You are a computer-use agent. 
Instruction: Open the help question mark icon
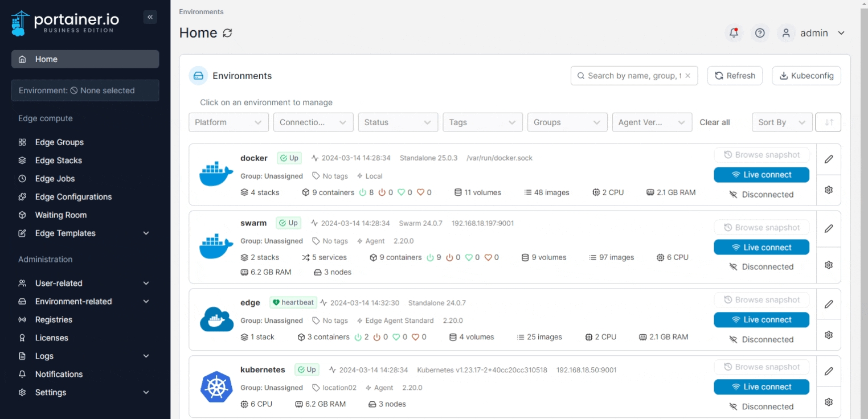pyautogui.click(x=760, y=33)
